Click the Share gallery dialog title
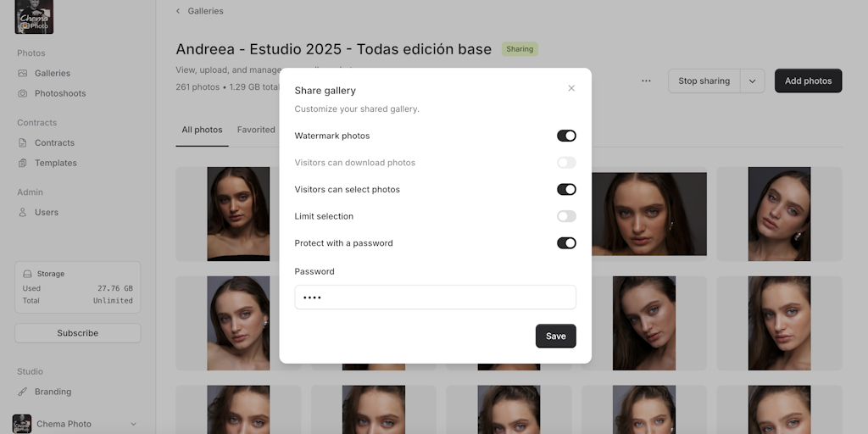The width and height of the screenshot is (868, 434). coord(325,91)
